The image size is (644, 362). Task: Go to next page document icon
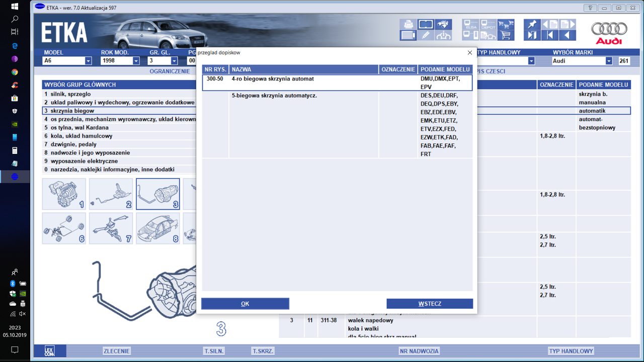point(568,24)
